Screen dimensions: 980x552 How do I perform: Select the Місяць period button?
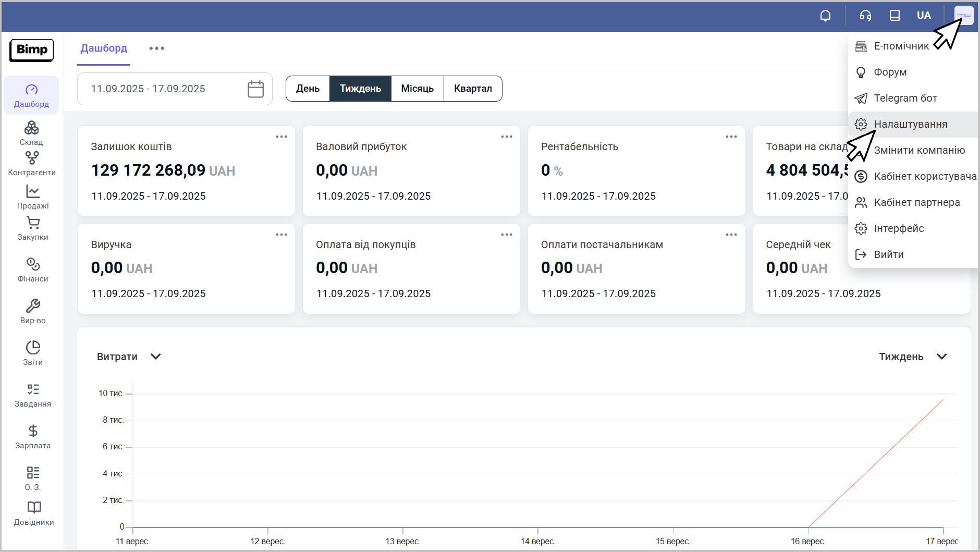417,89
